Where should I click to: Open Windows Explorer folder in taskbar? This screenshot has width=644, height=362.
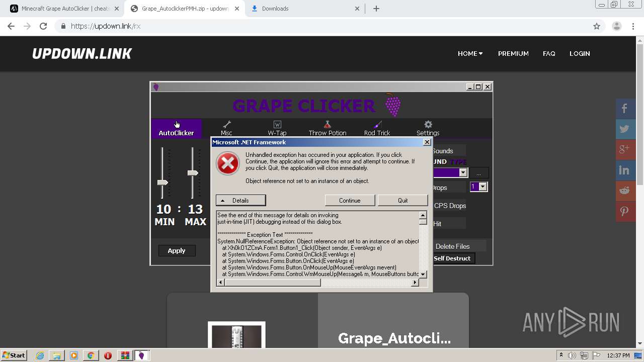tap(57, 355)
